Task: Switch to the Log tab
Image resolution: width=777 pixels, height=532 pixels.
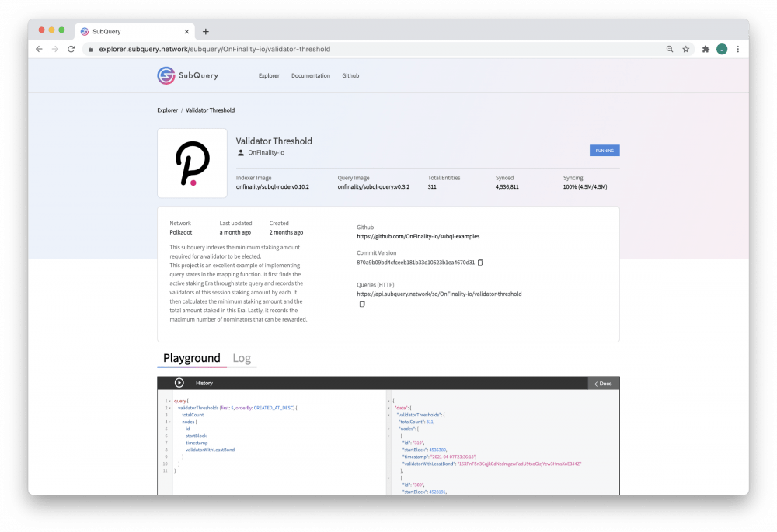Action: click(x=242, y=358)
